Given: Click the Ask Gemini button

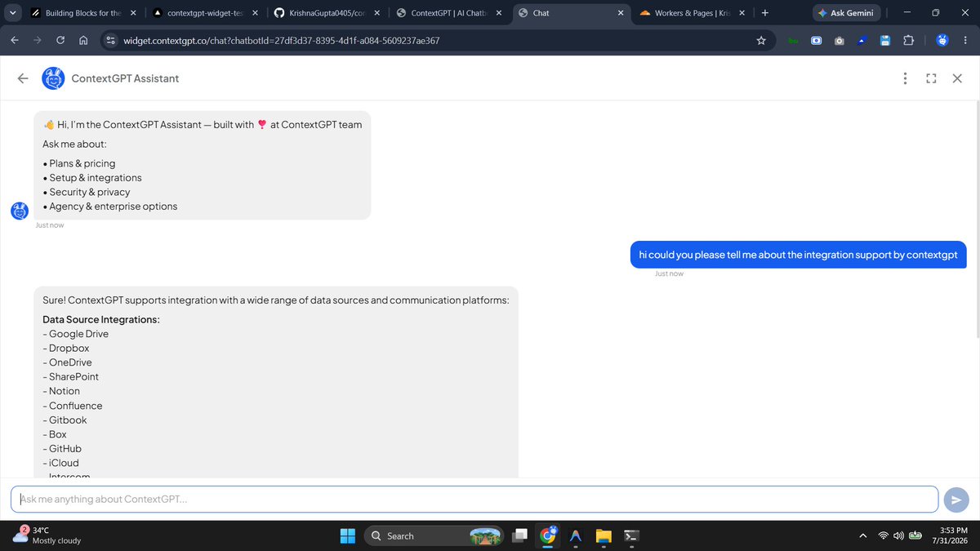Looking at the screenshot, I should [848, 13].
